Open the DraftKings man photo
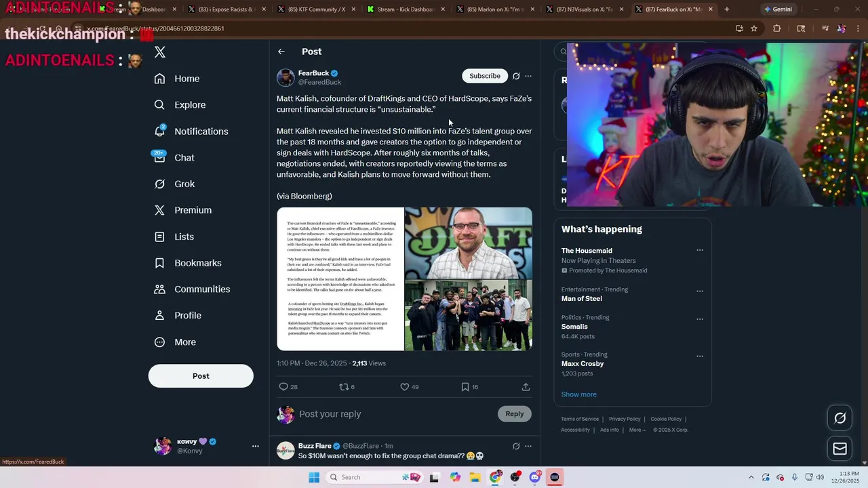The width and height of the screenshot is (868, 488). click(x=469, y=243)
